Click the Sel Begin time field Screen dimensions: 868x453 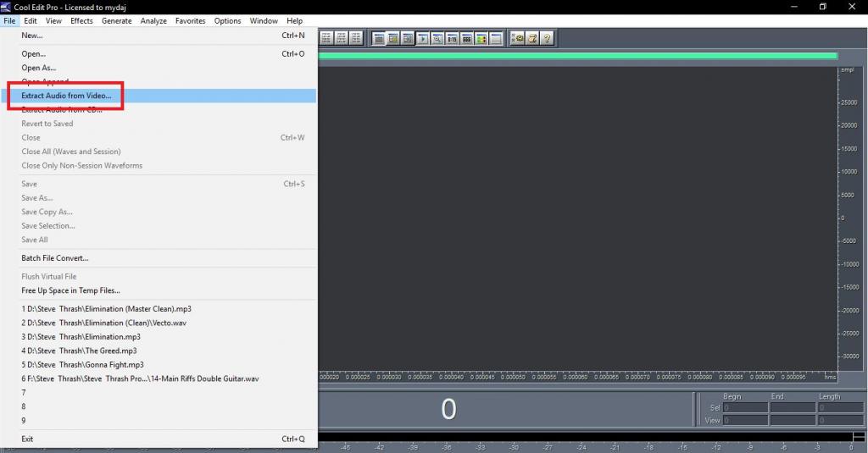coord(745,407)
